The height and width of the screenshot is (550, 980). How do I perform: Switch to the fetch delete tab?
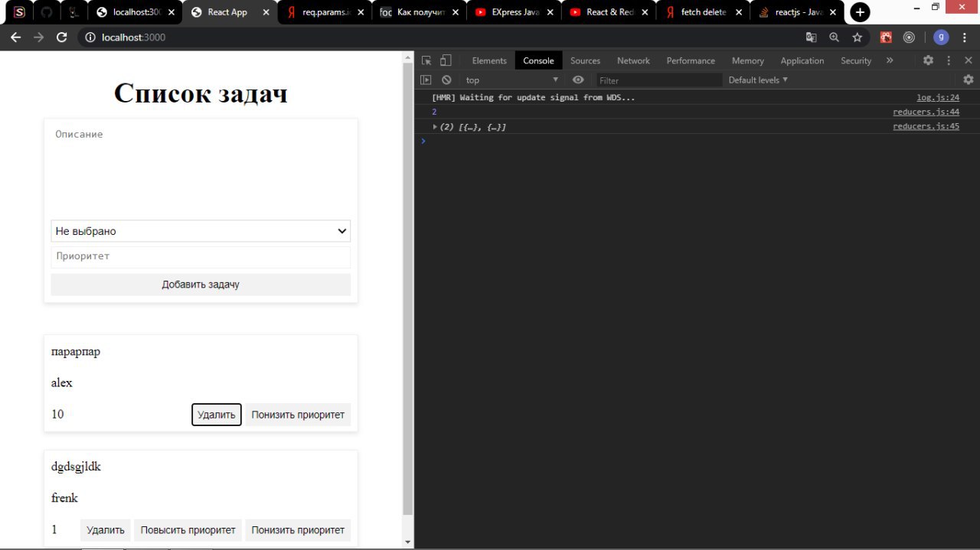pos(703,12)
